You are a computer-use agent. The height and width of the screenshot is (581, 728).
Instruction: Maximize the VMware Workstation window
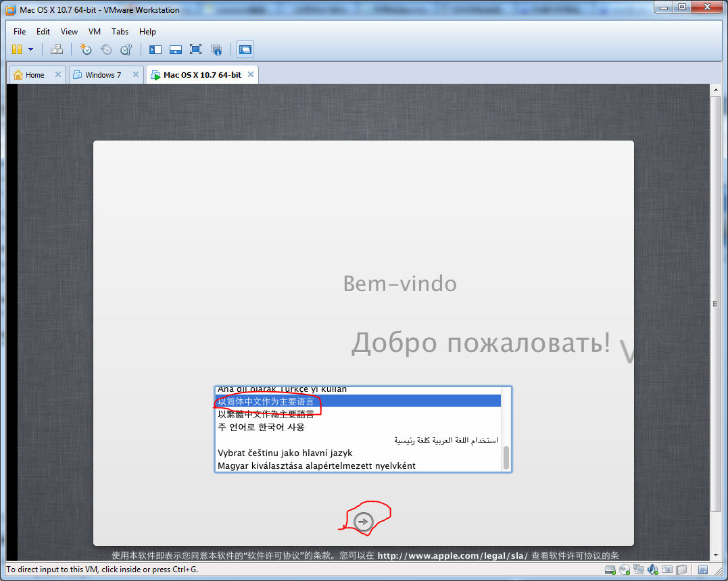pyautogui.click(x=681, y=7)
